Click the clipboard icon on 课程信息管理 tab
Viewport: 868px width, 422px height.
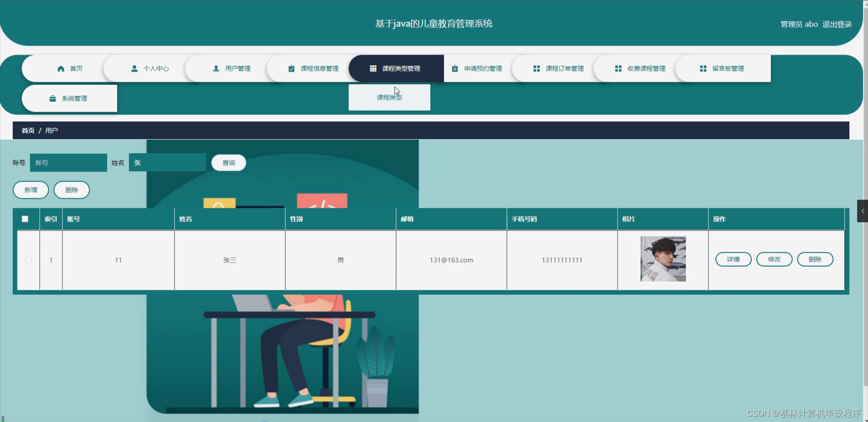[x=291, y=68]
